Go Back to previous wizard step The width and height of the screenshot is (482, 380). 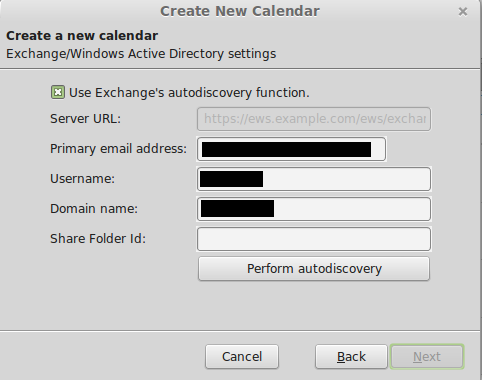click(351, 357)
